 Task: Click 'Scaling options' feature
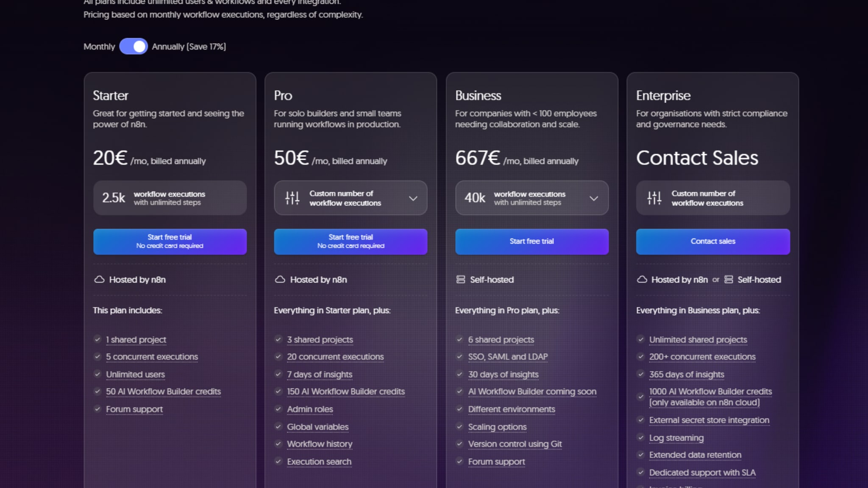click(497, 427)
